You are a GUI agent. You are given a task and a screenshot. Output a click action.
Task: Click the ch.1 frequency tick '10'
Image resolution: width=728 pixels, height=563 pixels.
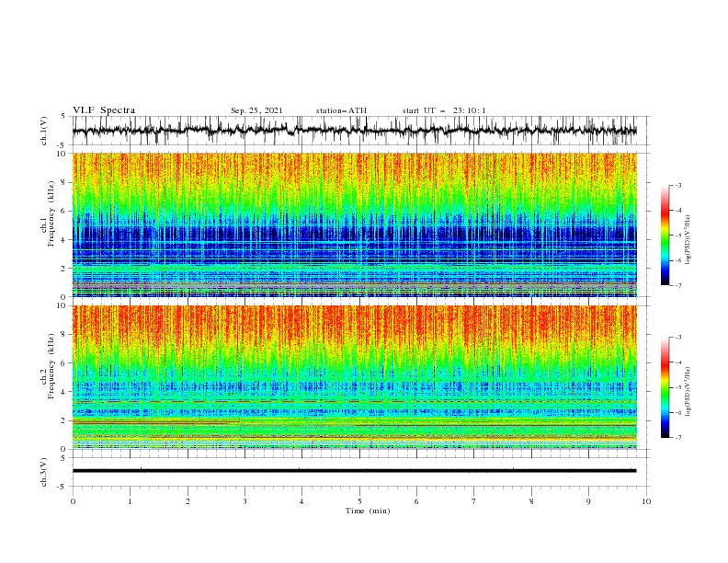click(x=62, y=154)
